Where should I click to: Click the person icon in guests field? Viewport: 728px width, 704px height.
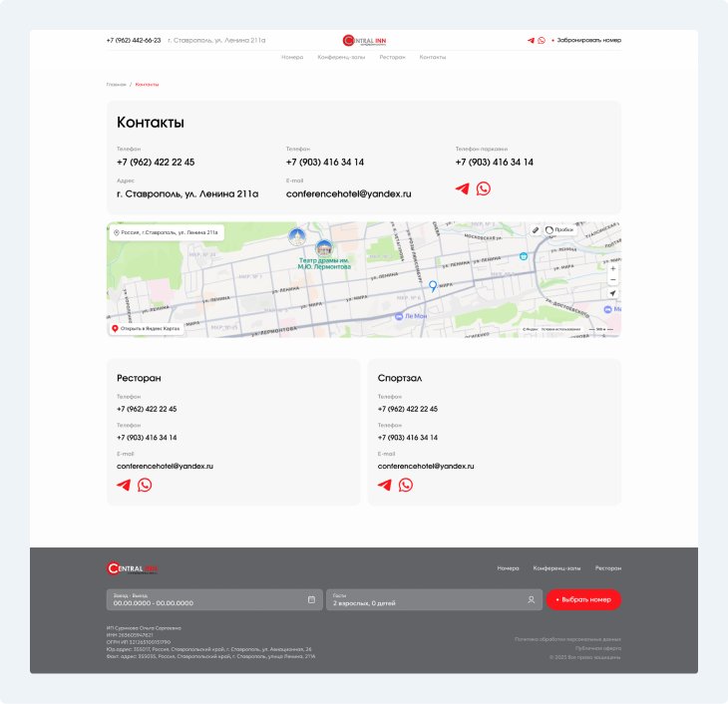pyautogui.click(x=532, y=599)
